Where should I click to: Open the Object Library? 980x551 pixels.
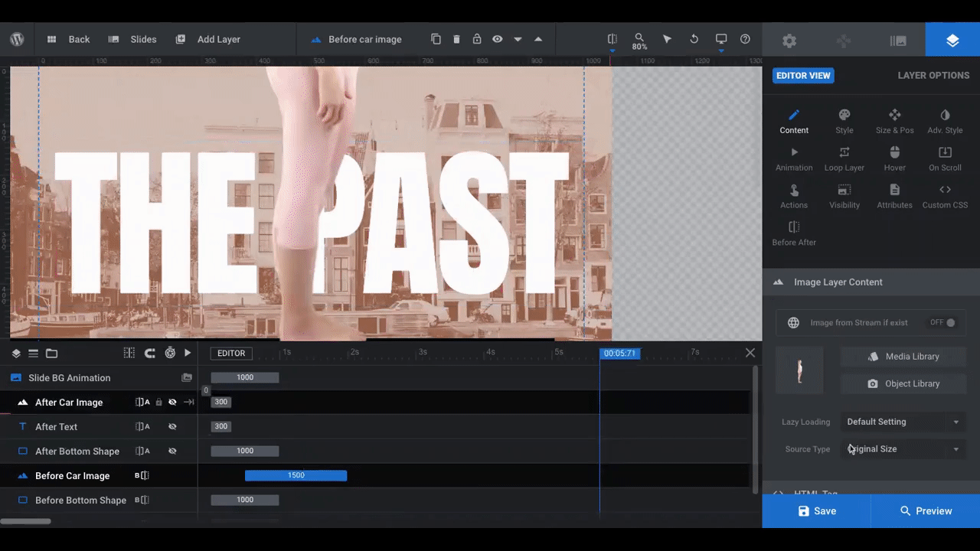click(x=903, y=384)
